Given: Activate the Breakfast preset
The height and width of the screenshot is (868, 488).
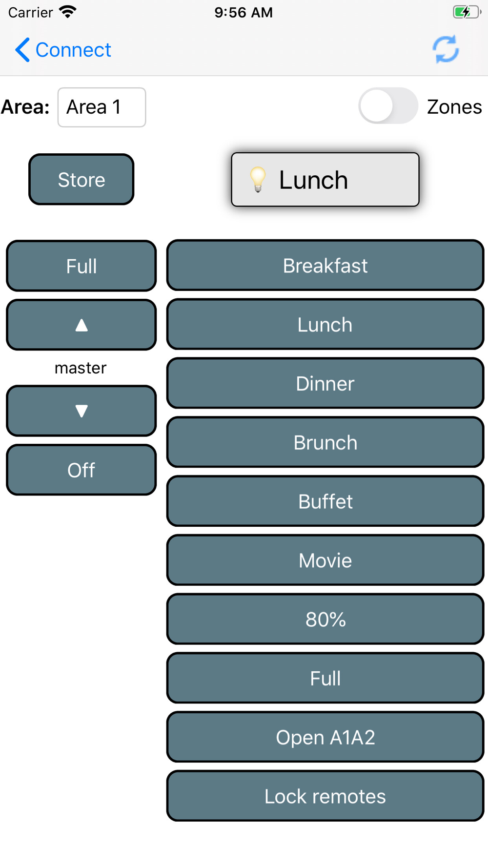Looking at the screenshot, I should pyautogui.click(x=325, y=266).
